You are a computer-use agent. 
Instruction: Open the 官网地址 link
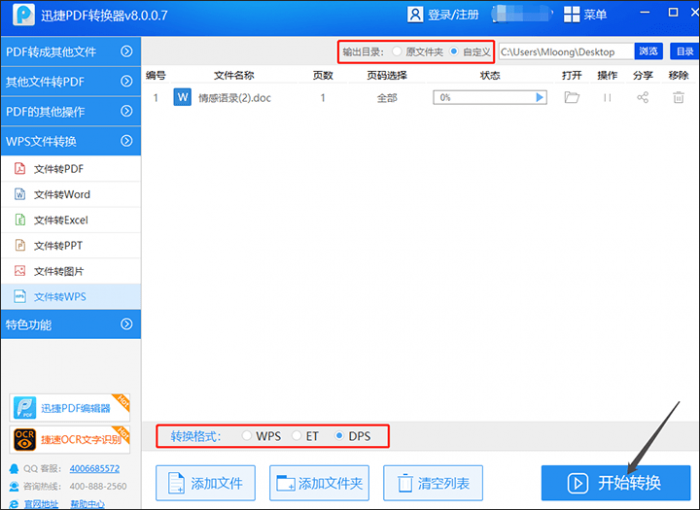coord(41,504)
